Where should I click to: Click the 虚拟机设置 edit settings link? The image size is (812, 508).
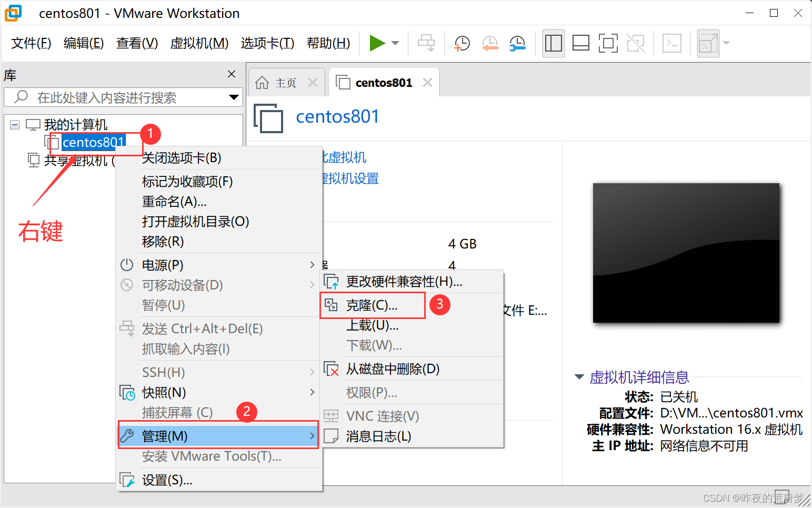tap(350, 178)
